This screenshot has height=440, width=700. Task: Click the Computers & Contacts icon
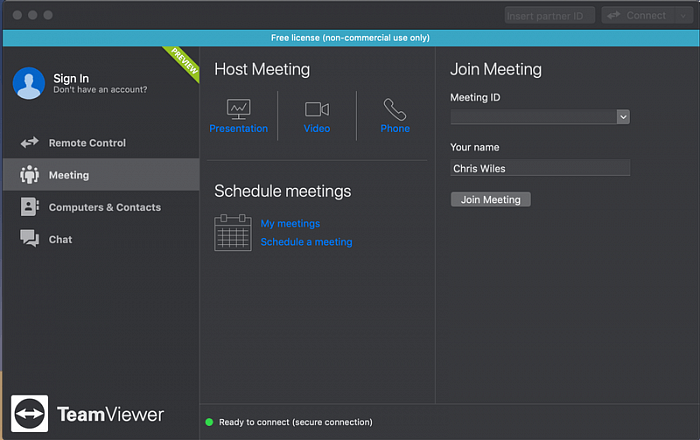point(30,207)
